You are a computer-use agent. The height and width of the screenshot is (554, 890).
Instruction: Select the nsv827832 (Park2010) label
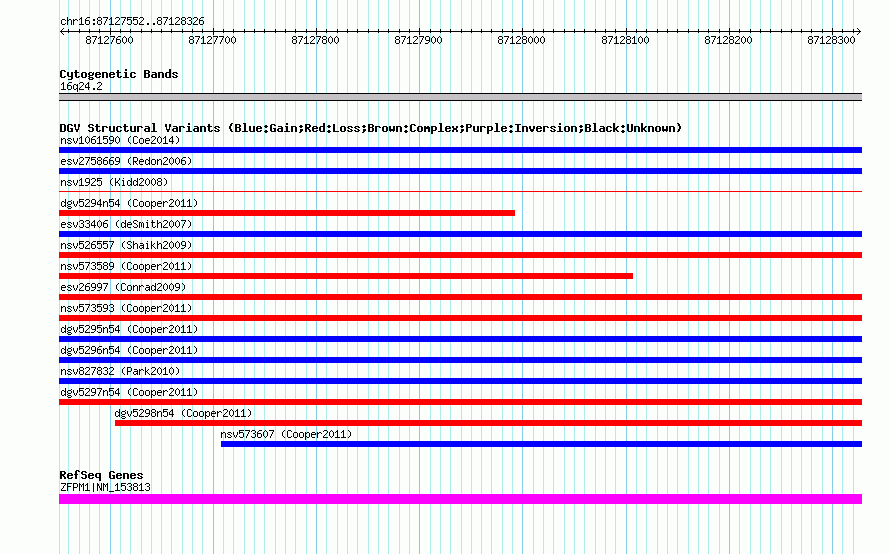(120, 371)
